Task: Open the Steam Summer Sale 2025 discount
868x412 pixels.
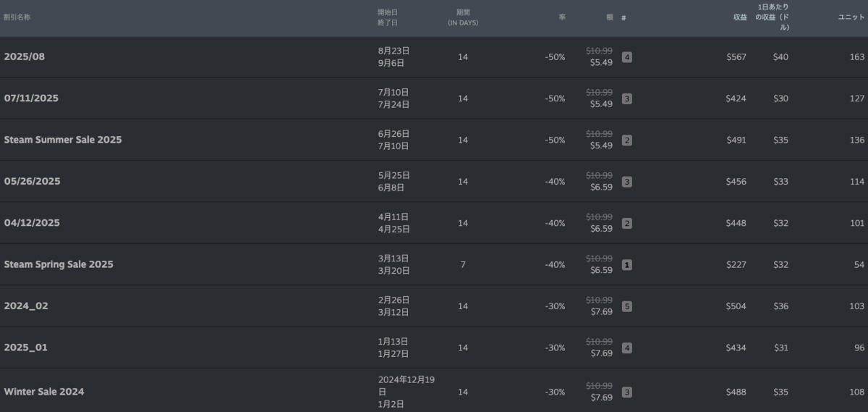Action: pyautogui.click(x=63, y=140)
